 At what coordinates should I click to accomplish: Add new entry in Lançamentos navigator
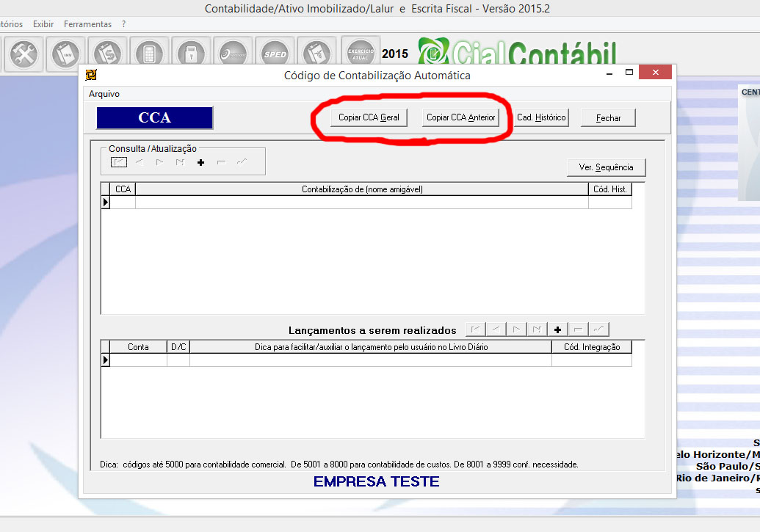(558, 329)
